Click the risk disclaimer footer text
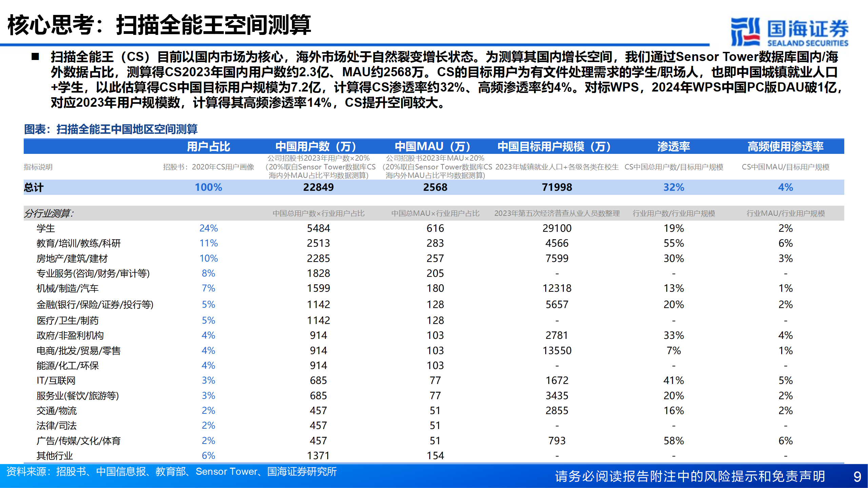868x488 pixels. 690,476
